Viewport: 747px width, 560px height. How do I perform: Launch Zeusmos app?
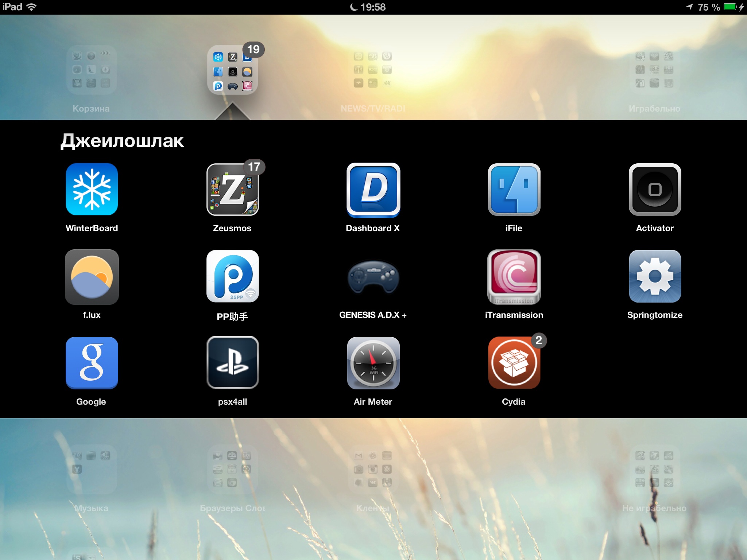point(232,189)
